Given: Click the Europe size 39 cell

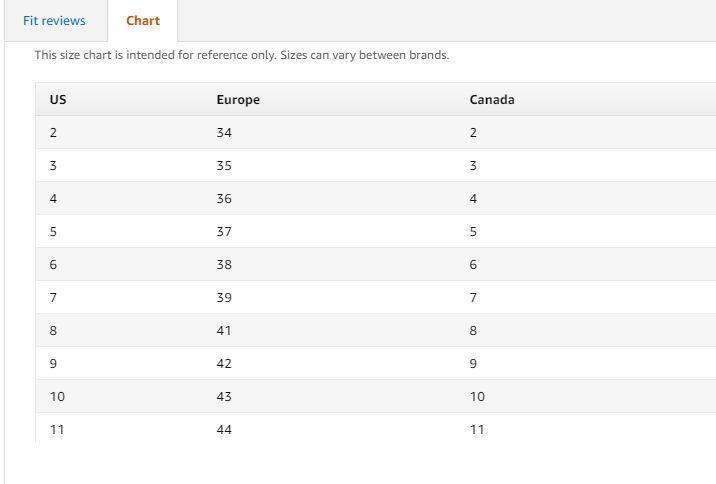Looking at the screenshot, I should [x=224, y=298].
